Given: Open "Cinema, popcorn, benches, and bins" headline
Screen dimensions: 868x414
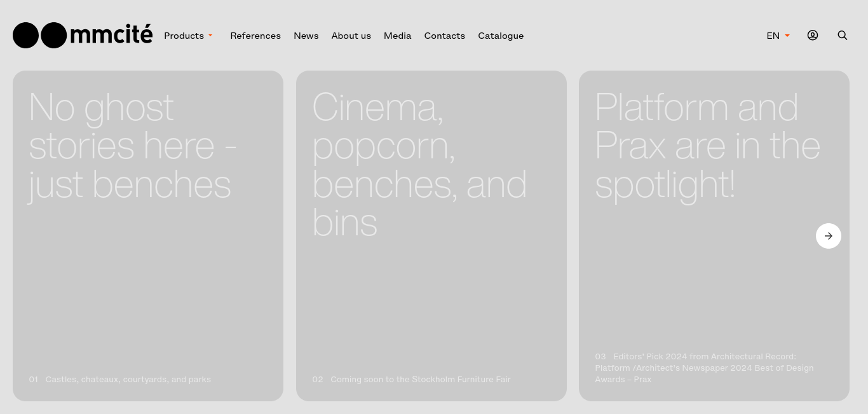Looking at the screenshot, I should click(x=419, y=165).
